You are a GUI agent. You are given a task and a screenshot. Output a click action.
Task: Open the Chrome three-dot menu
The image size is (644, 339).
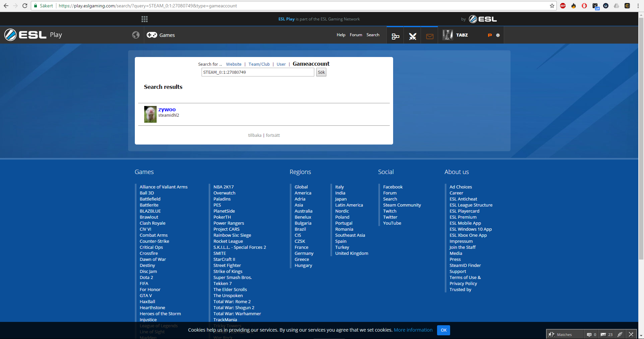point(638,6)
